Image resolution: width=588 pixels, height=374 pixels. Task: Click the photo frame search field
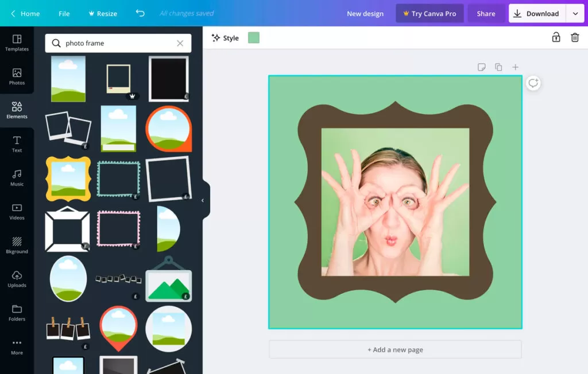tap(118, 43)
